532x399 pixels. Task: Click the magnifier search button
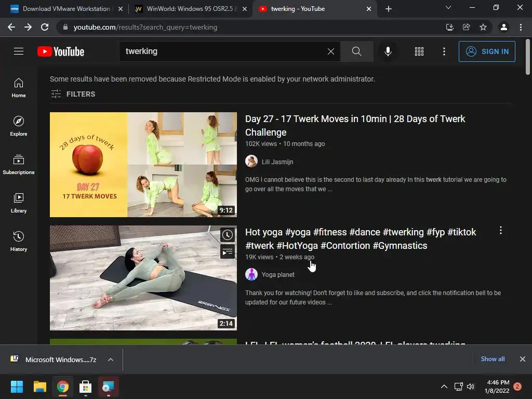tap(356, 51)
